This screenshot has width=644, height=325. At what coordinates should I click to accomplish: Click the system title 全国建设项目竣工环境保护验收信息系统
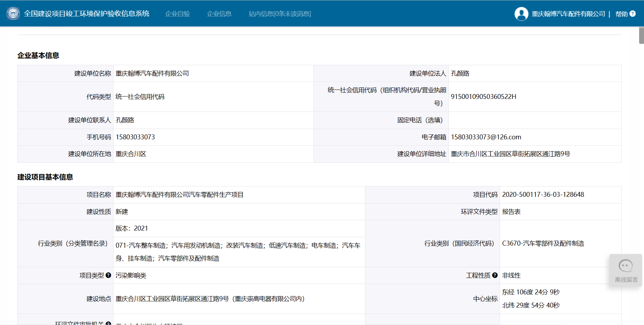pyautogui.click(x=87, y=14)
